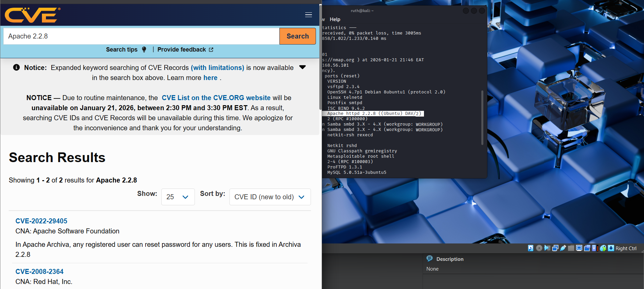Open the CVE-2008-2364 record
Image resolution: width=644 pixels, height=289 pixels.
(x=39, y=272)
